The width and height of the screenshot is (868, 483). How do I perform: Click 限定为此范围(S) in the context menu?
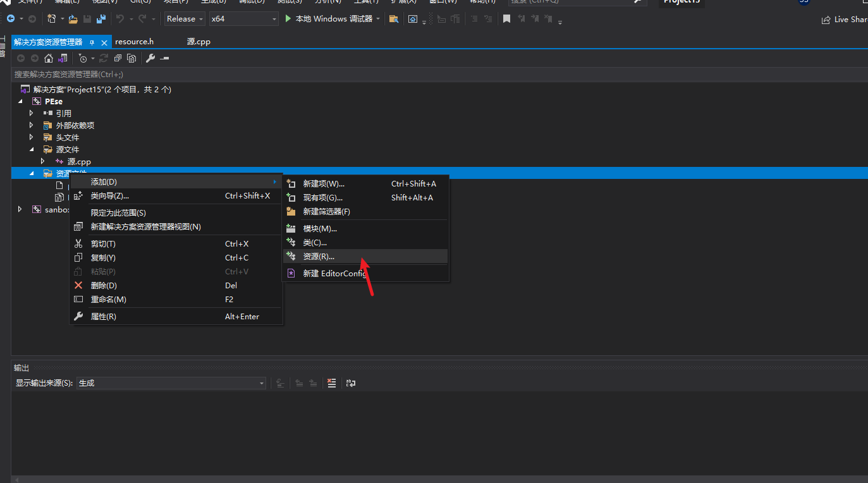[176, 213]
